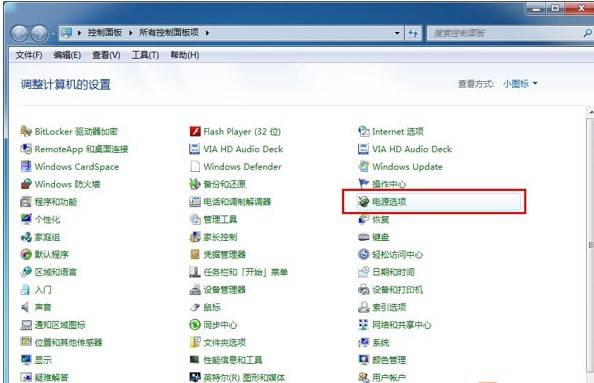Open 操作中心 flag icon
The height and width of the screenshot is (383, 594).
364,184
